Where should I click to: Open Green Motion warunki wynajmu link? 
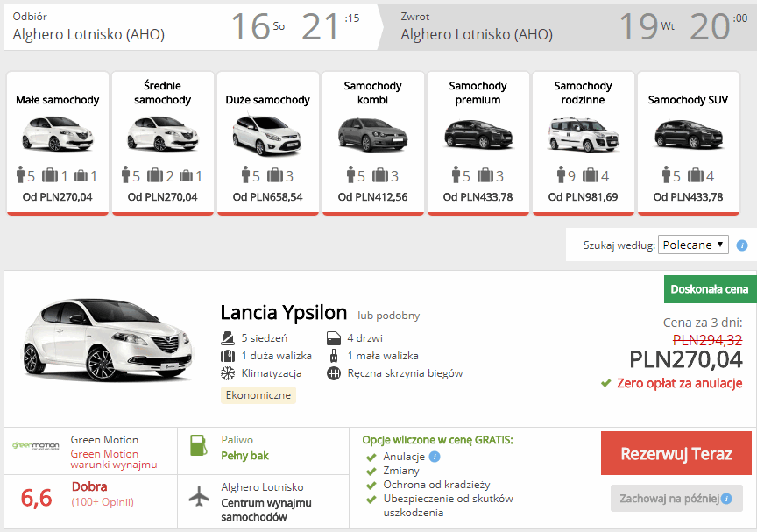point(113,458)
